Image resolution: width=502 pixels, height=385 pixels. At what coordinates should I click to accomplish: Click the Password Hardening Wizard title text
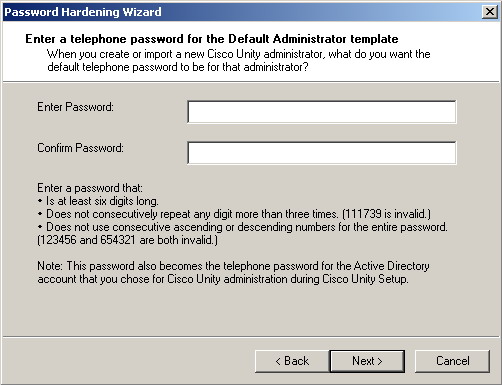tap(83, 12)
